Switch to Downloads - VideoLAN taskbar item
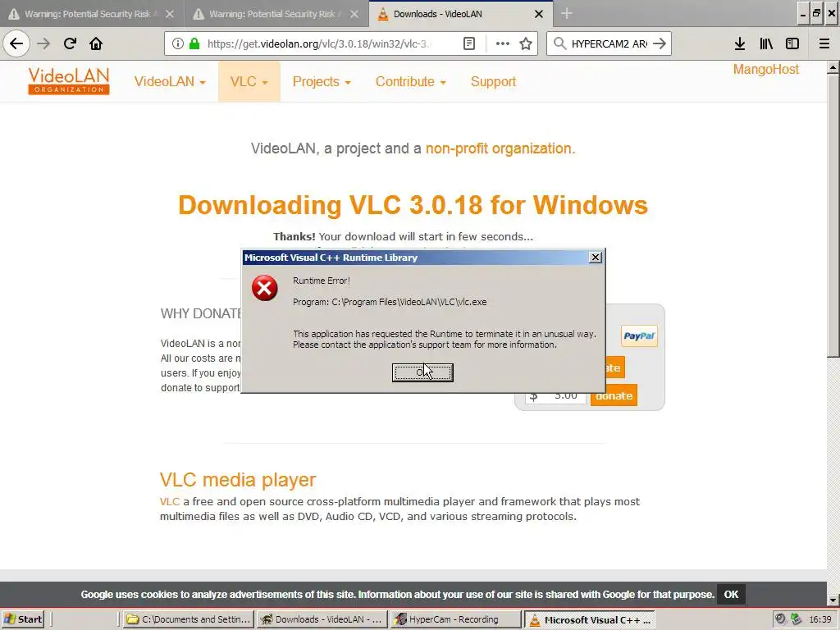Screen dimensions: 840x630 click(322, 619)
